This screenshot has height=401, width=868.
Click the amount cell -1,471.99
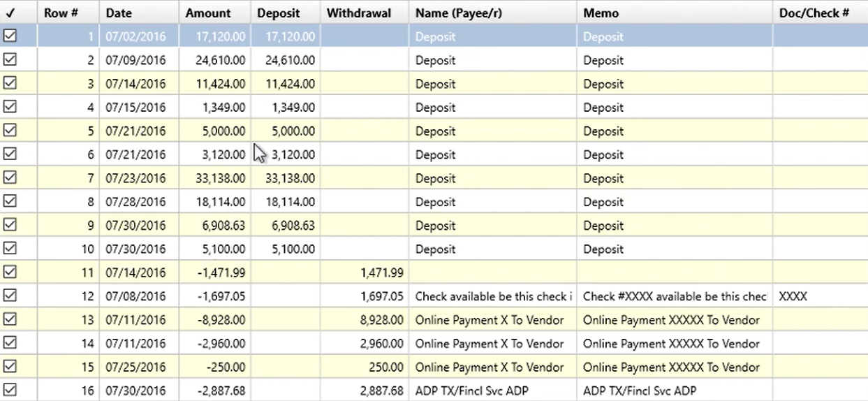tap(214, 272)
